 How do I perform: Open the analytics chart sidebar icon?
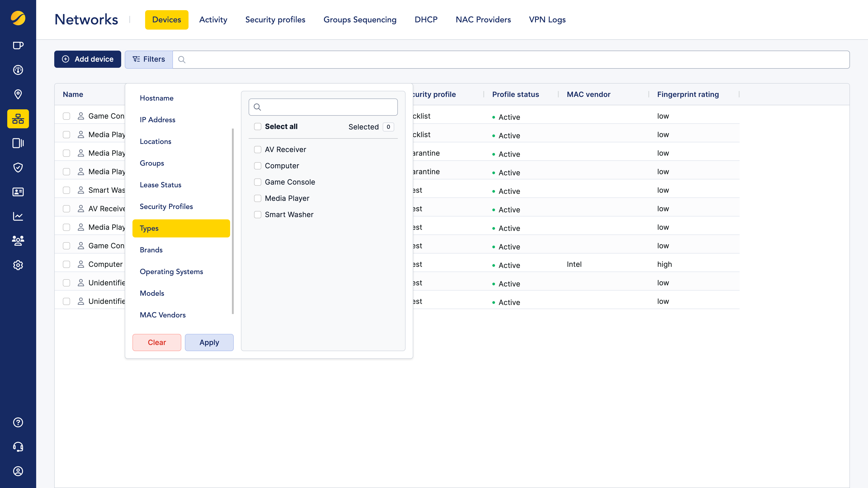[x=18, y=216]
